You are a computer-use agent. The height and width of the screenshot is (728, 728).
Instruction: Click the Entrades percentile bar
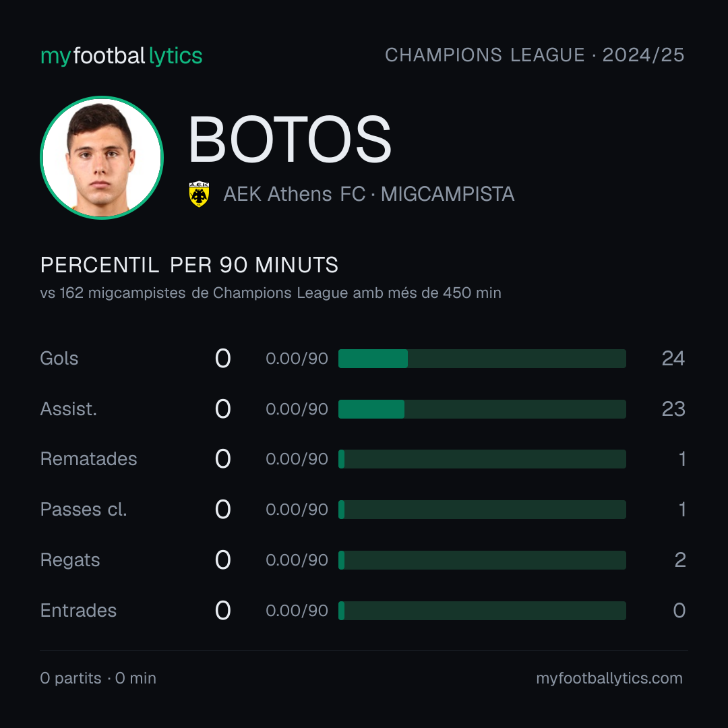pos(482,611)
